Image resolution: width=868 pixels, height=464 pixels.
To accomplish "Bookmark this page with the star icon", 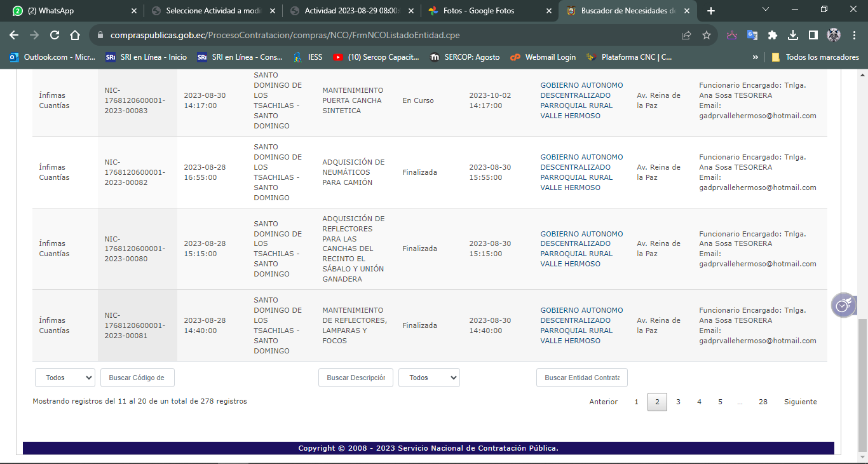I will (x=706, y=35).
